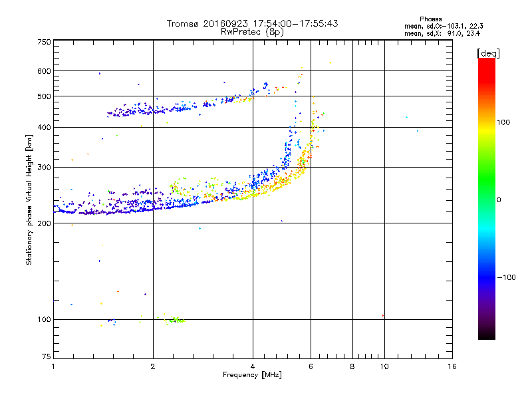532x399 pixels.
Task: Click the 'Stationary phase Virtual Height [km]' axis label
Action: 29,199
